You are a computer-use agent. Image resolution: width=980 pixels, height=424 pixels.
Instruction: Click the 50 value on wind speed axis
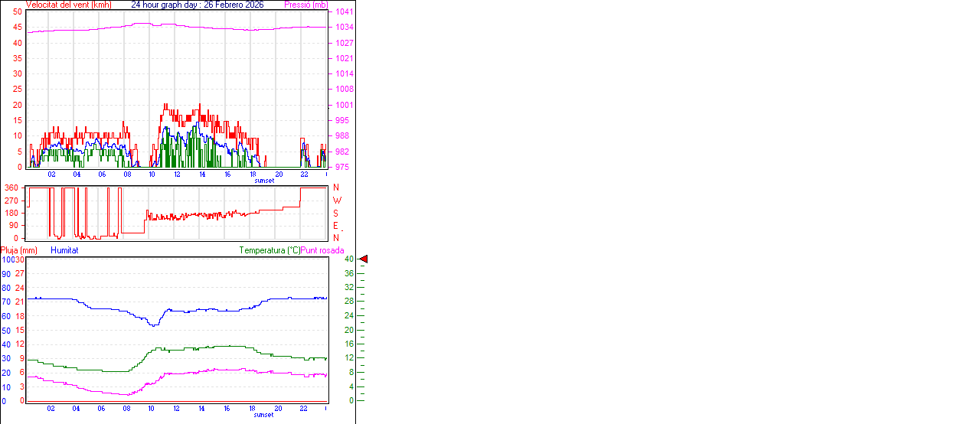pos(18,12)
